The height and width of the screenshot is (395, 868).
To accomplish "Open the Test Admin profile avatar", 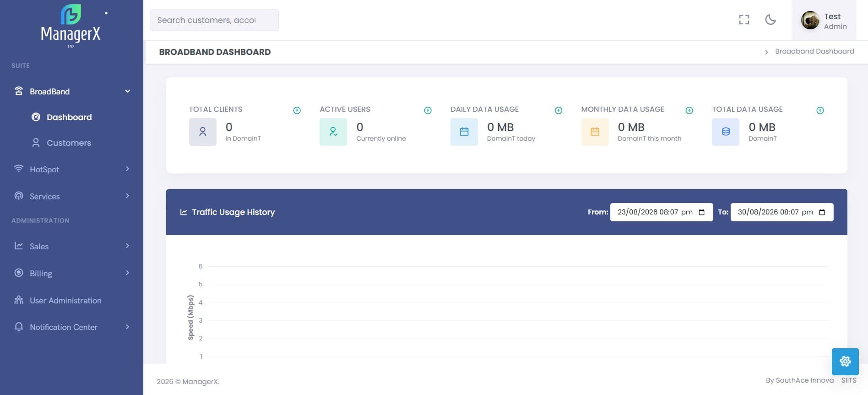I will click(810, 20).
